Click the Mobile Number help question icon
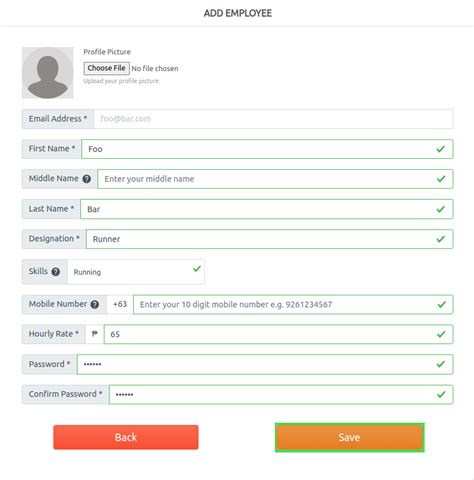 95,304
